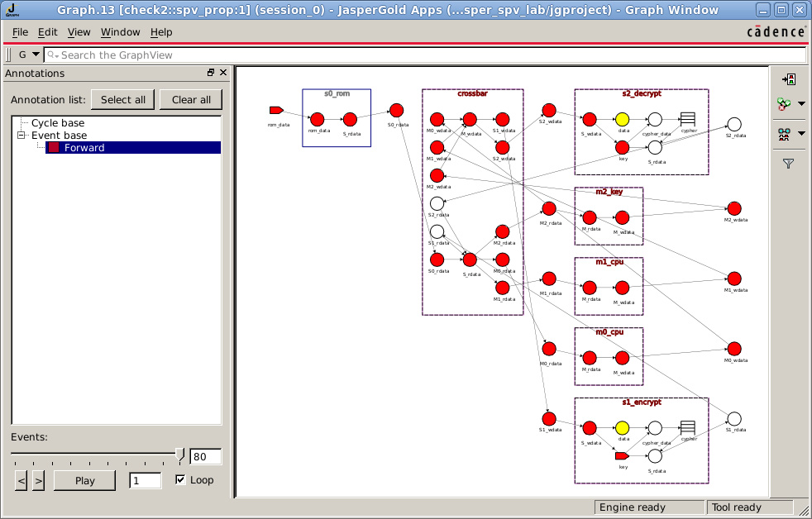Collapse the Event base tree node
This screenshot has width=812, height=519.
[21, 135]
